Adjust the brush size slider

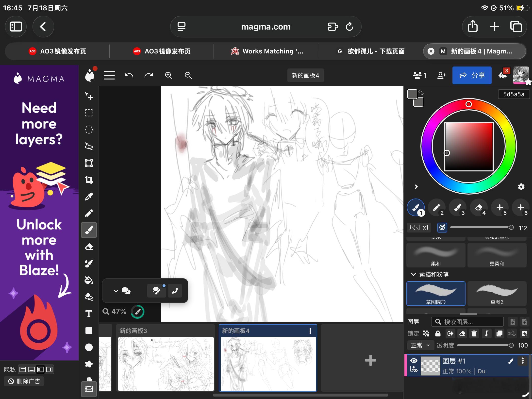(482, 228)
